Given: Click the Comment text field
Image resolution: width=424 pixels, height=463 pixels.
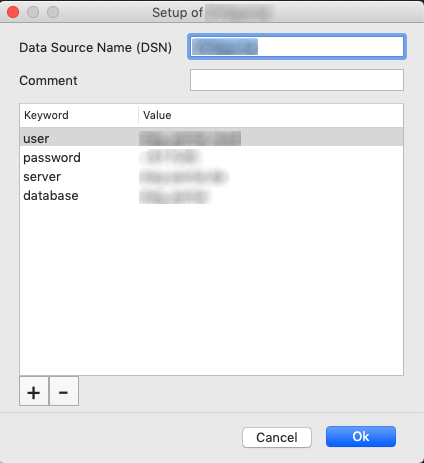Looking at the screenshot, I should 297,80.
